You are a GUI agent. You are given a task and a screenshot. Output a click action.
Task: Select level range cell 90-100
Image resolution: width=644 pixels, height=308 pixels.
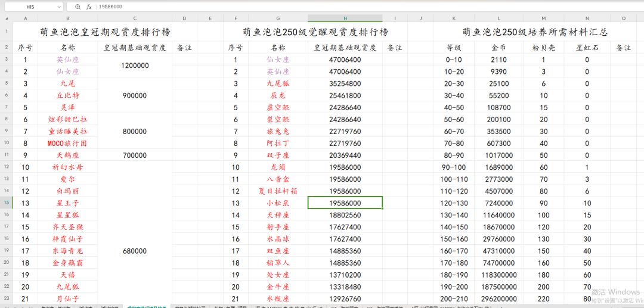tap(454, 167)
